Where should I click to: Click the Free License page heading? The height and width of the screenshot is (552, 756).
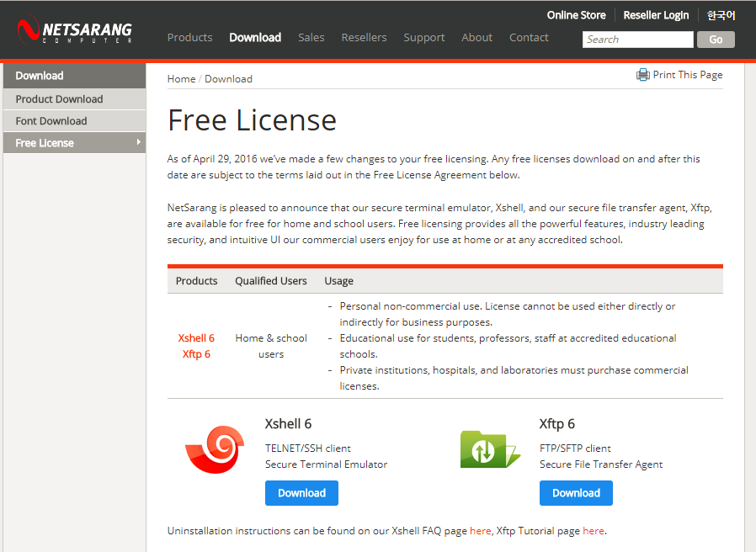(252, 120)
